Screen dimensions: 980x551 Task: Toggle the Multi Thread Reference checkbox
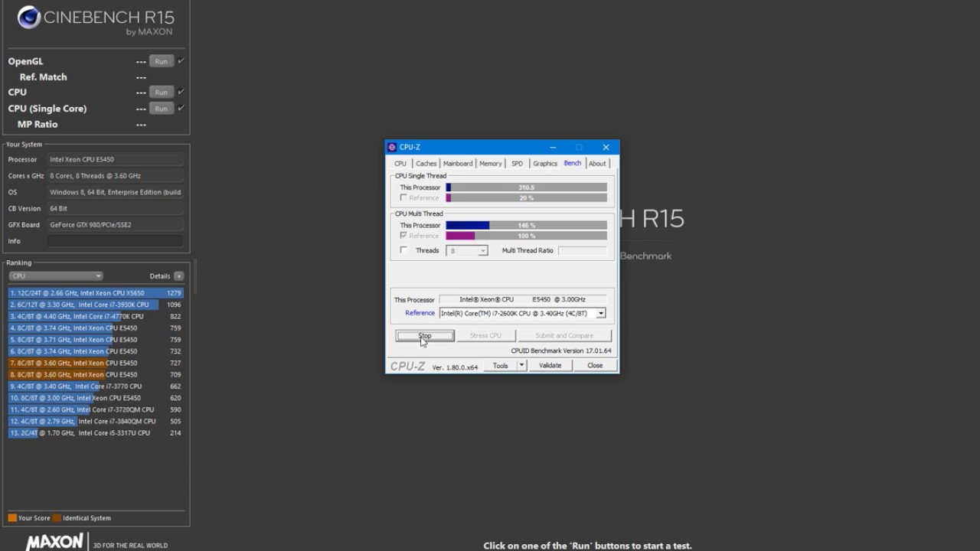pyautogui.click(x=403, y=236)
